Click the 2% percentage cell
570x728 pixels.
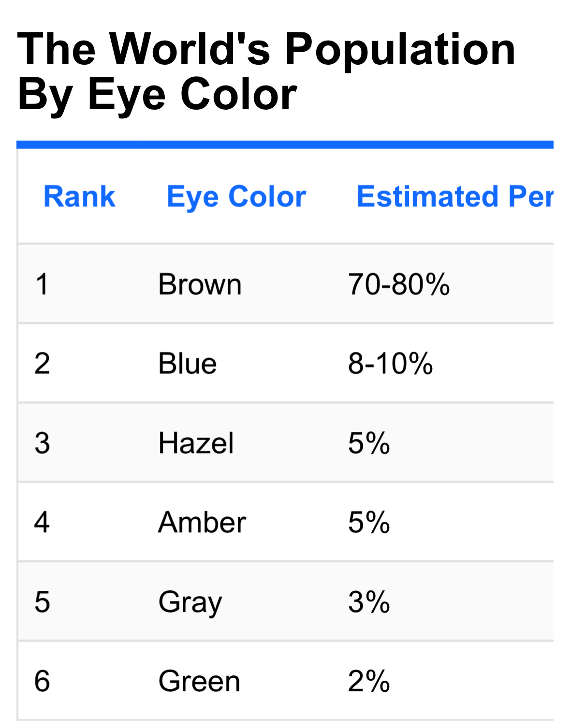click(x=369, y=681)
